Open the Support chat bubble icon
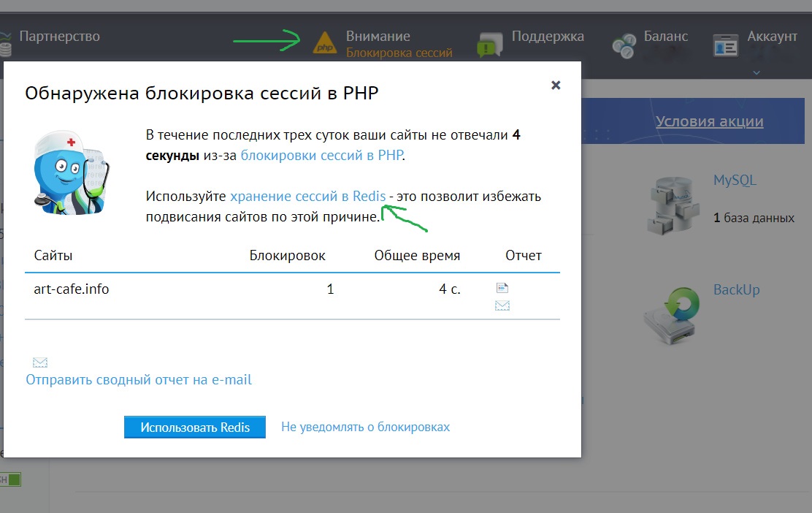Viewport: 812px width, 513px height. coord(490,45)
